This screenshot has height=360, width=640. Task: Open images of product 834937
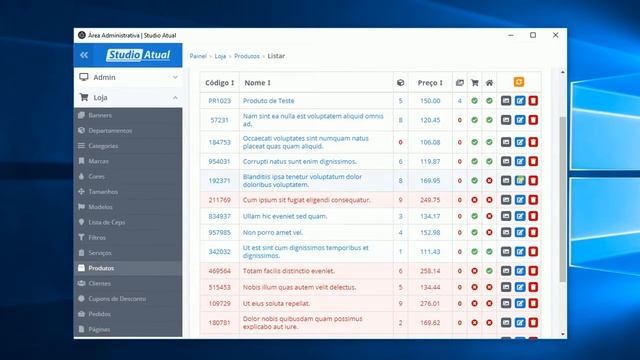point(506,216)
